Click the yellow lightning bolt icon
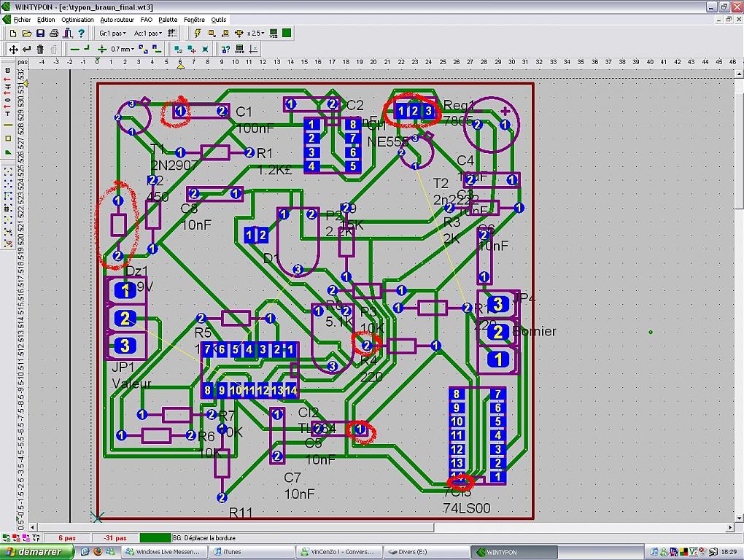The width and height of the screenshot is (744, 560). coord(198,34)
